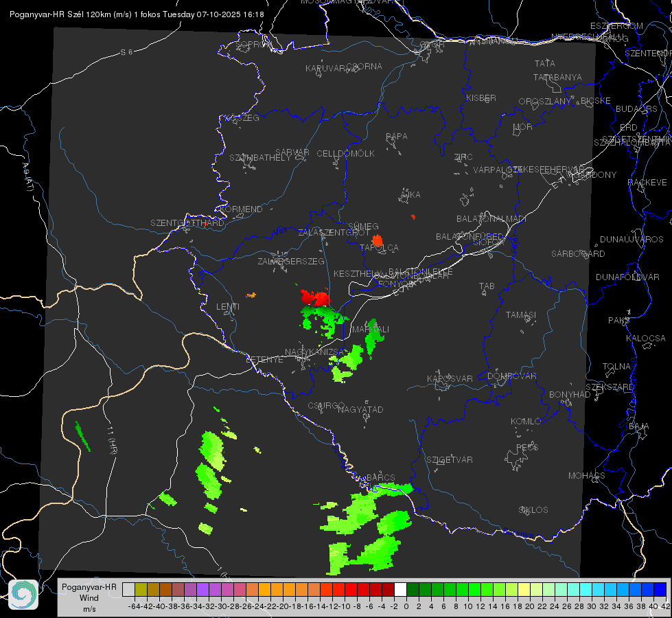The image size is (672, 618).
Task: Click the ZIRC city label
Action: 463,157
